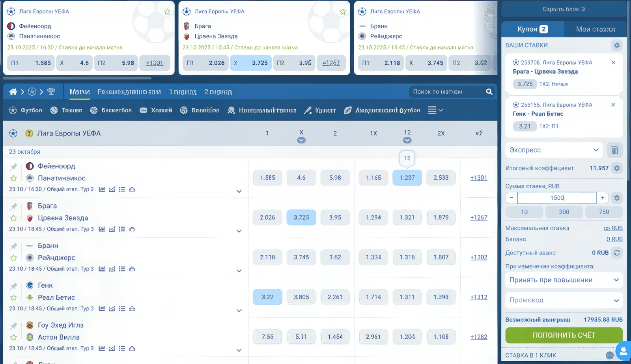Image resolution: width=631 pixels, height=364 pixels.
Task: Open statistics chart for Брага match
Action: pyautogui.click(x=102, y=229)
